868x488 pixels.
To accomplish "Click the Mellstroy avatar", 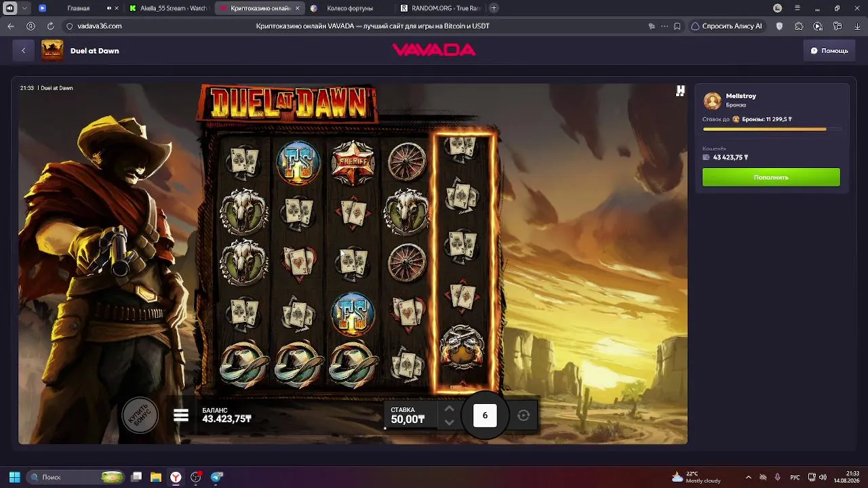I will coord(712,101).
